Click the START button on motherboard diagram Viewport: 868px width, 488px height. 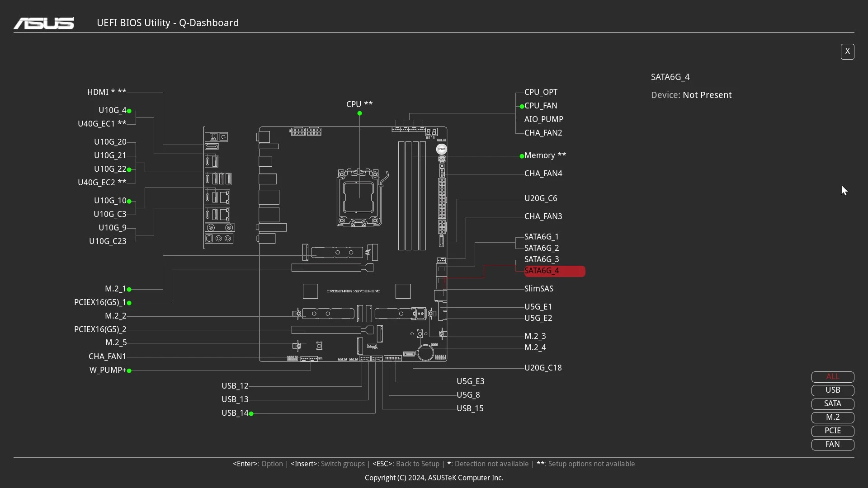tap(442, 149)
